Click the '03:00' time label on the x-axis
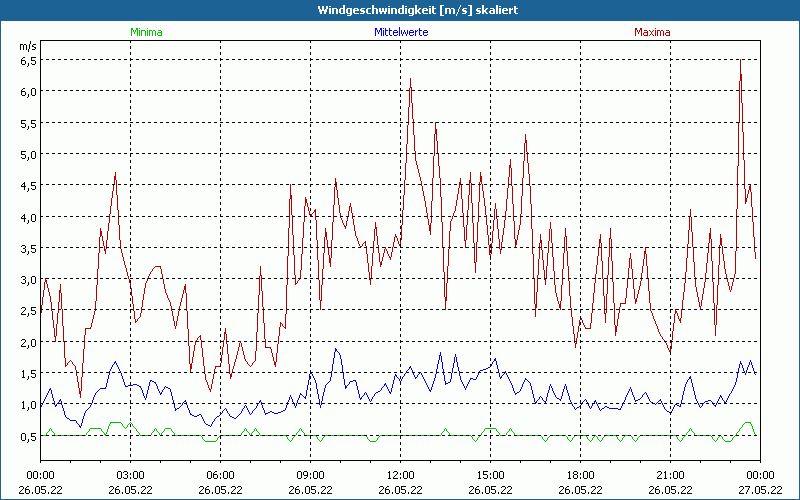 [x=130, y=476]
